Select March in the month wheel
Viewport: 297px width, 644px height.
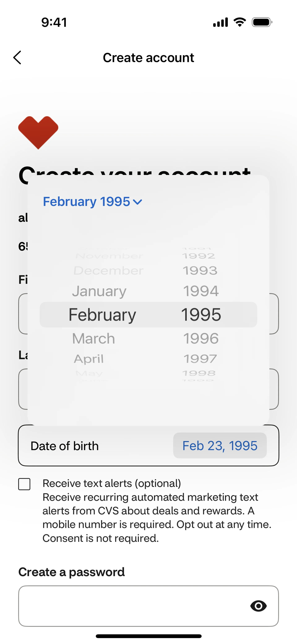click(x=93, y=339)
